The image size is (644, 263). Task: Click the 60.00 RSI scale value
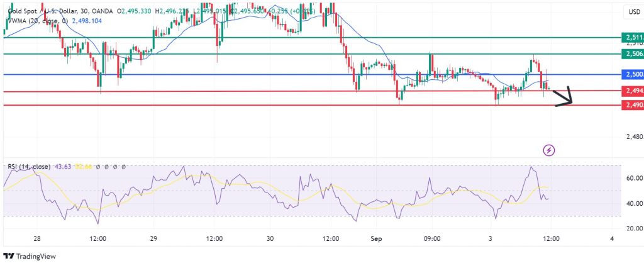pyautogui.click(x=635, y=178)
